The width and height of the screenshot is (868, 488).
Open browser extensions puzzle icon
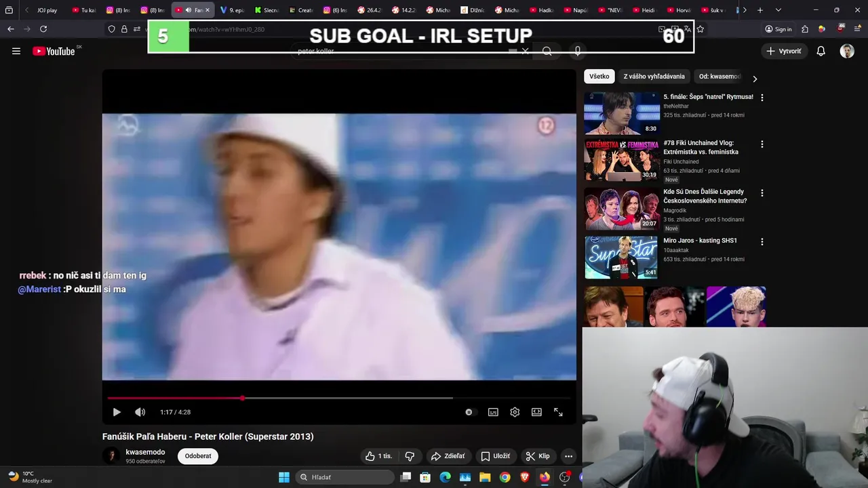[805, 29]
